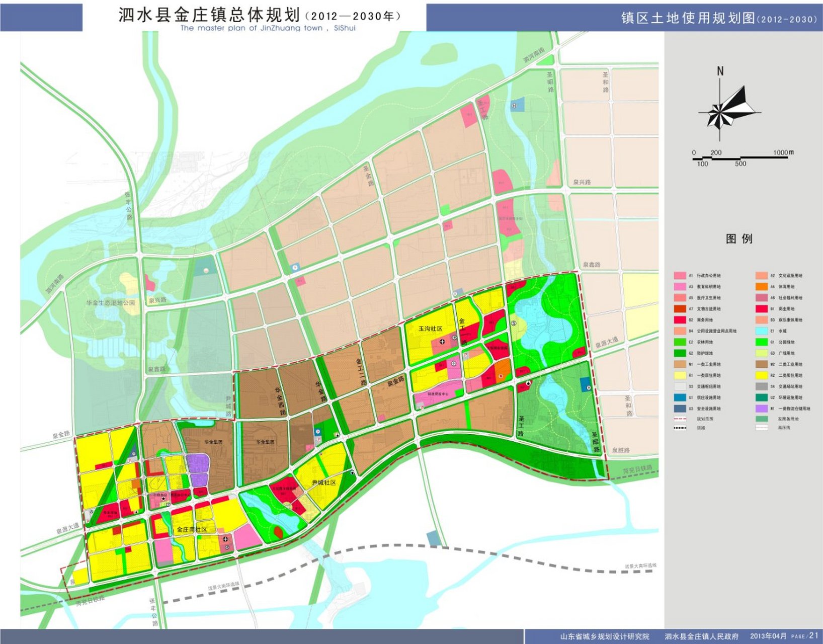The height and width of the screenshot is (644, 823).
Task: Click the circled S symbol beside the lake
Action: 514,323
